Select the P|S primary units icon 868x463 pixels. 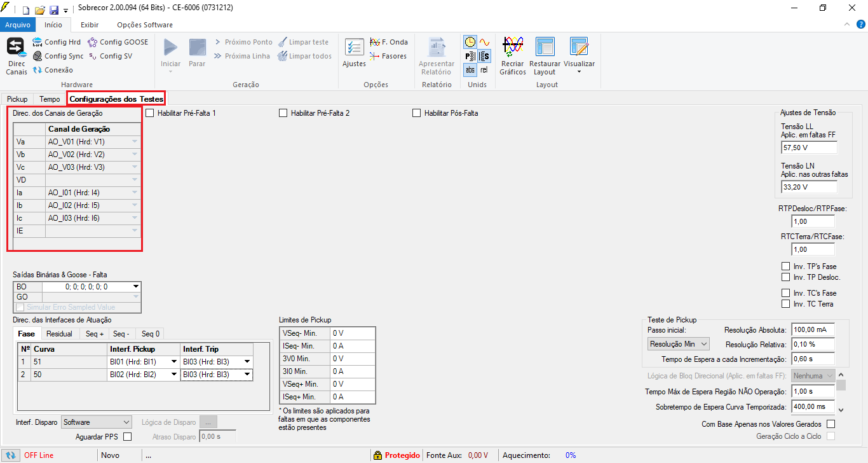coord(470,56)
